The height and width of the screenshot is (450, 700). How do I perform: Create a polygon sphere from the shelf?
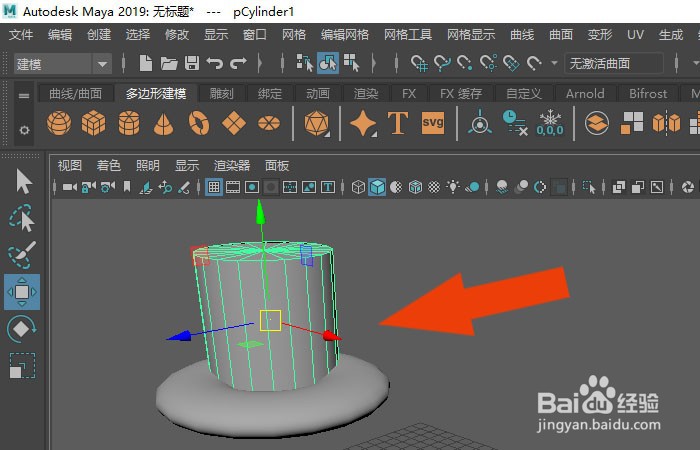coord(59,123)
